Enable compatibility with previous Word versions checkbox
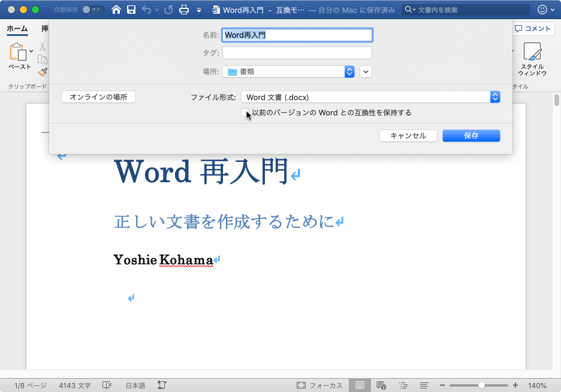 [x=245, y=113]
